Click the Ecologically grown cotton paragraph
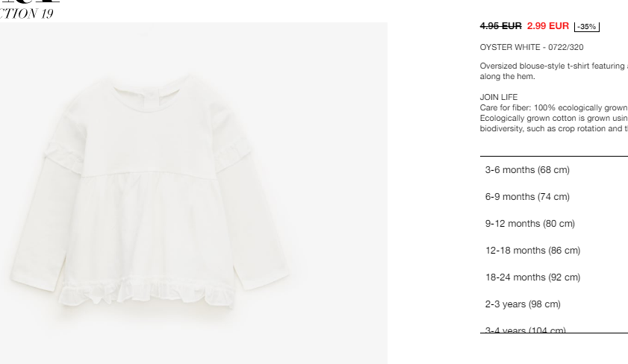Screen dimensions: 628x364 554,119
